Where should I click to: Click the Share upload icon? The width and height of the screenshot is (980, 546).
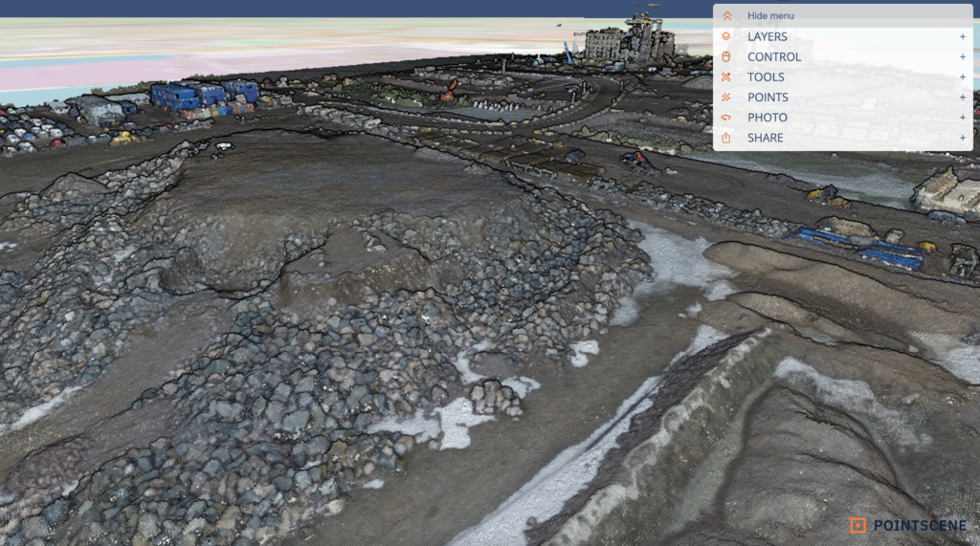click(725, 138)
